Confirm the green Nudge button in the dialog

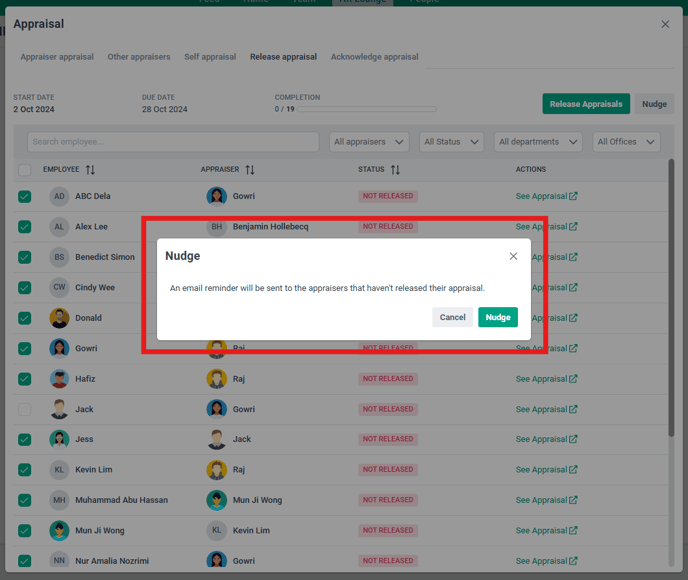(498, 317)
